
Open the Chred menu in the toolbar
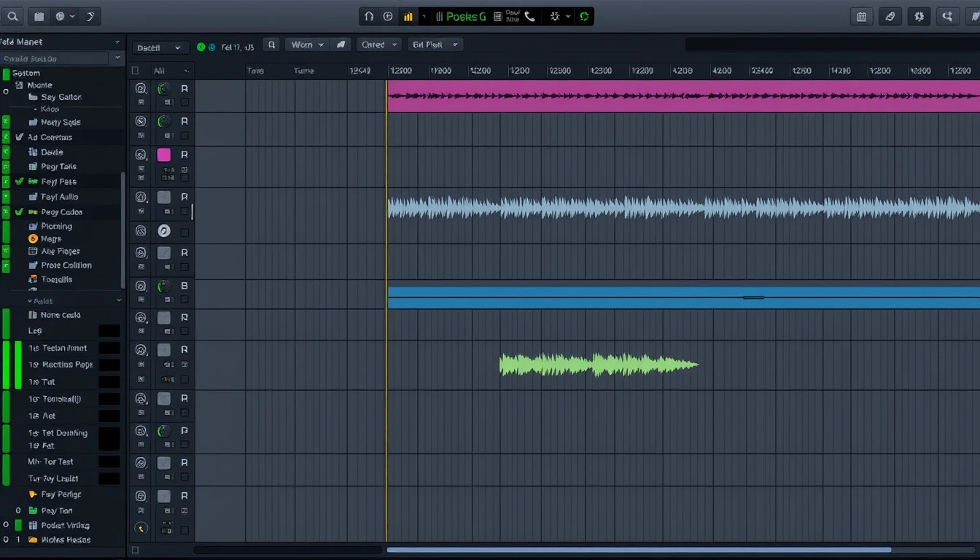click(378, 44)
